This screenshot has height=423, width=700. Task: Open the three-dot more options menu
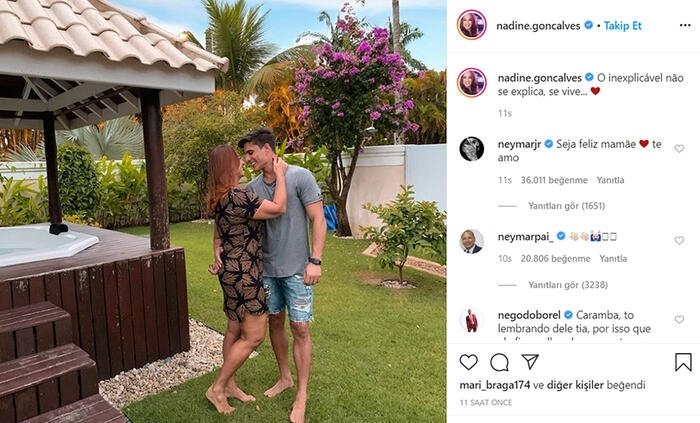[x=685, y=25]
